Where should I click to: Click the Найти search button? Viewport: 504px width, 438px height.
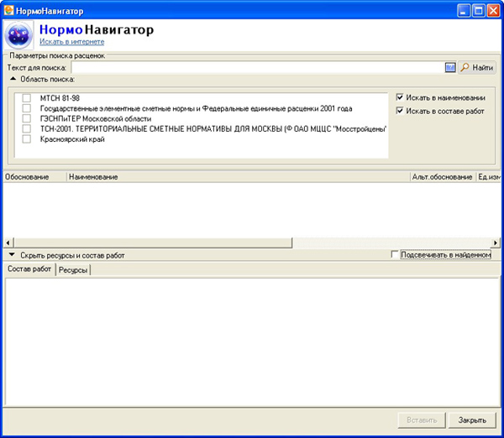click(477, 67)
